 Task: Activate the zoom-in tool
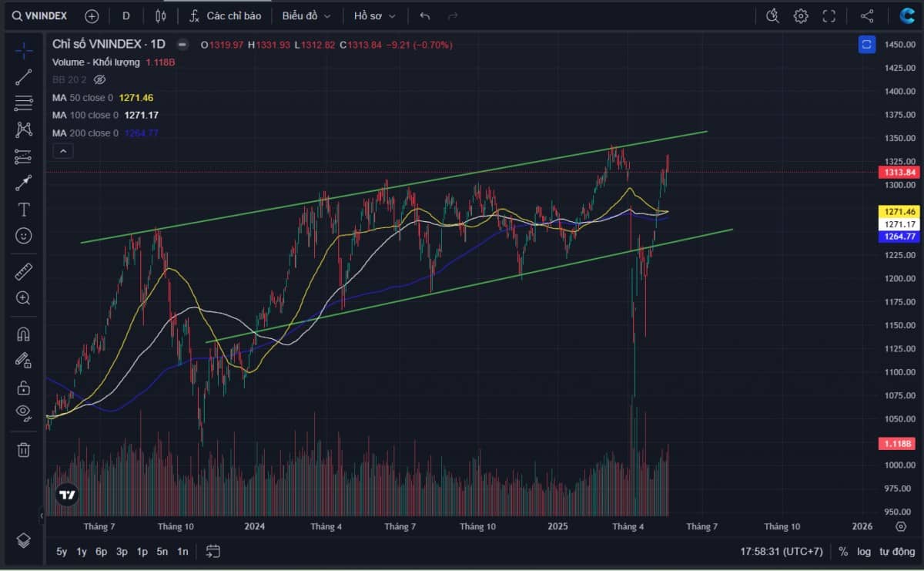coord(24,298)
